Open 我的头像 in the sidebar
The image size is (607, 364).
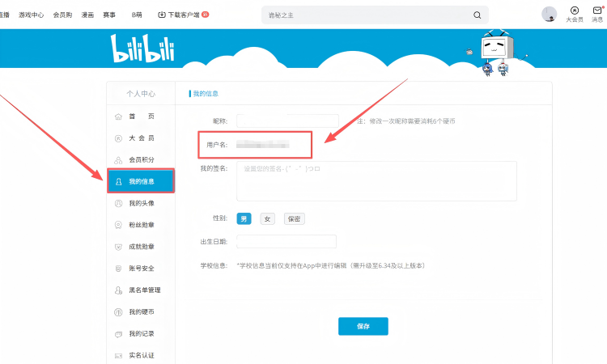click(141, 203)
